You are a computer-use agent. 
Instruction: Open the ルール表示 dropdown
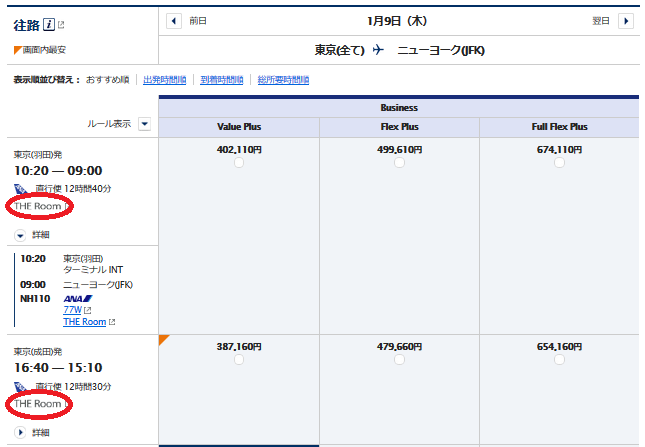pos(144,124)
